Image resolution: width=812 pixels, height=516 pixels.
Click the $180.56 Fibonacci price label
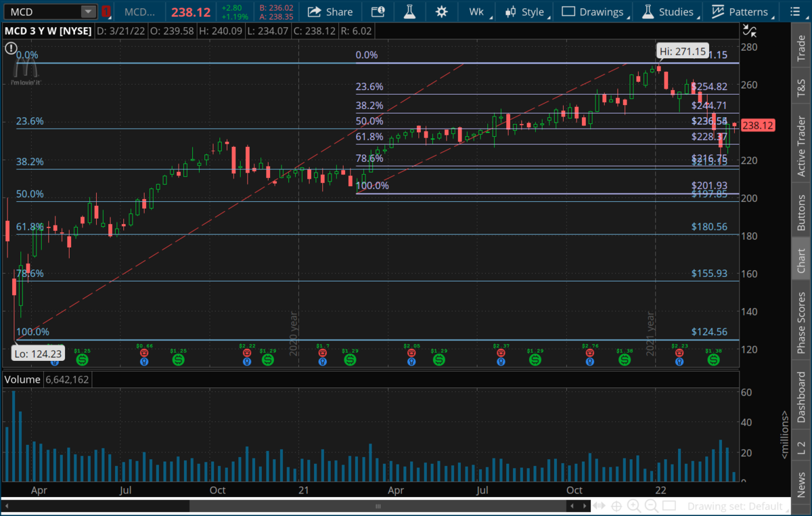coord(709,227)
